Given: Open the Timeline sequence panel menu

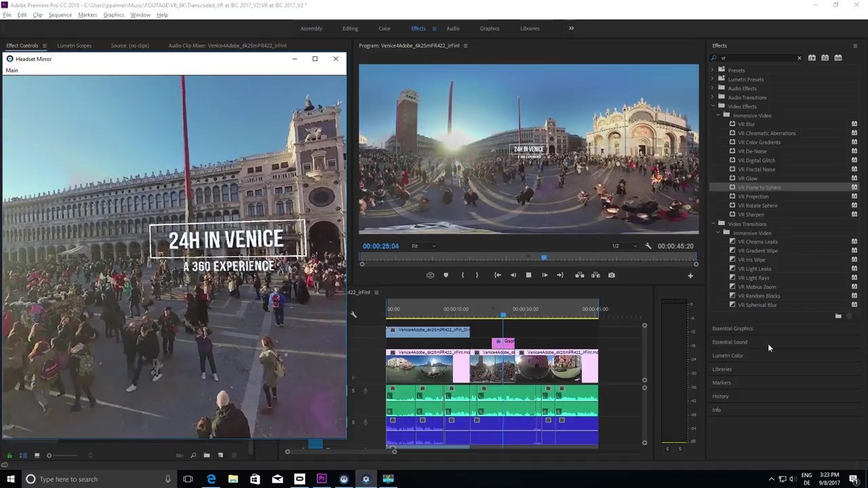Looking at the screenshot, I should coord(376,292).
